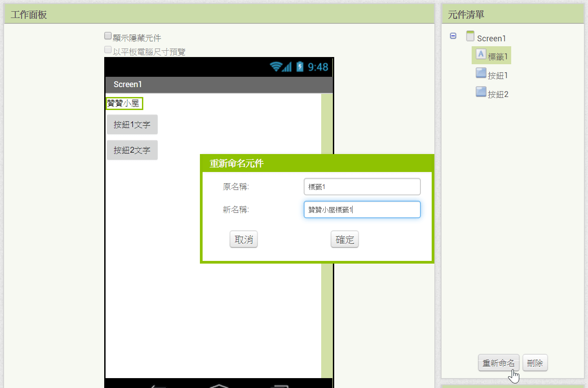Toggle the 以平板電腦尺寸預覽 checkbox
The height and width of the screenshot is (388, 588).
pyautogui.click(x=108, y=50)
